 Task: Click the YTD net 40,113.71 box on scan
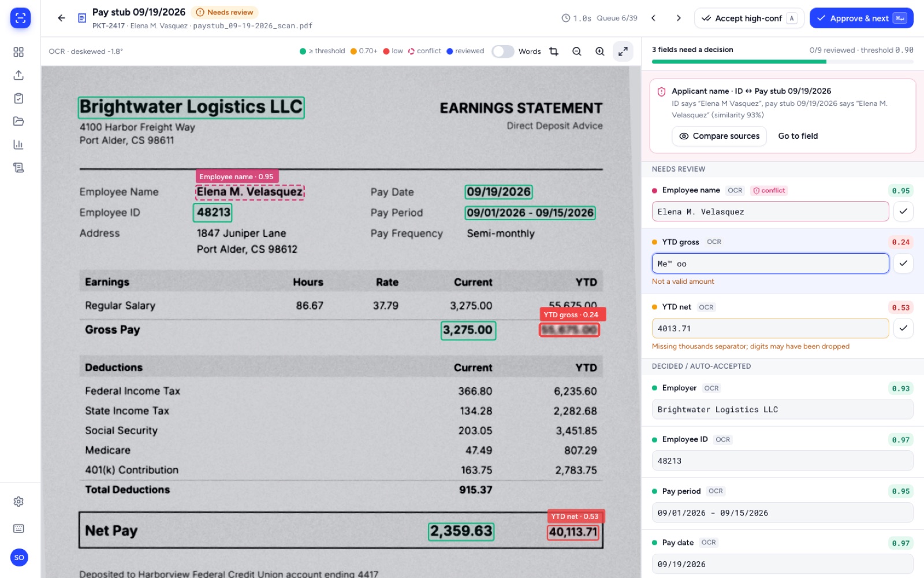(x=573, y=532)
